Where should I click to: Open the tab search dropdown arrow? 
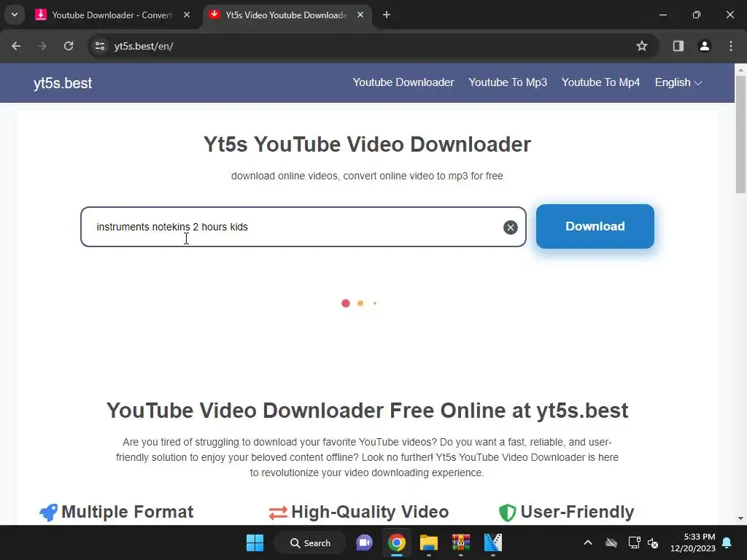pyautogui.click(x=15, y=15)
